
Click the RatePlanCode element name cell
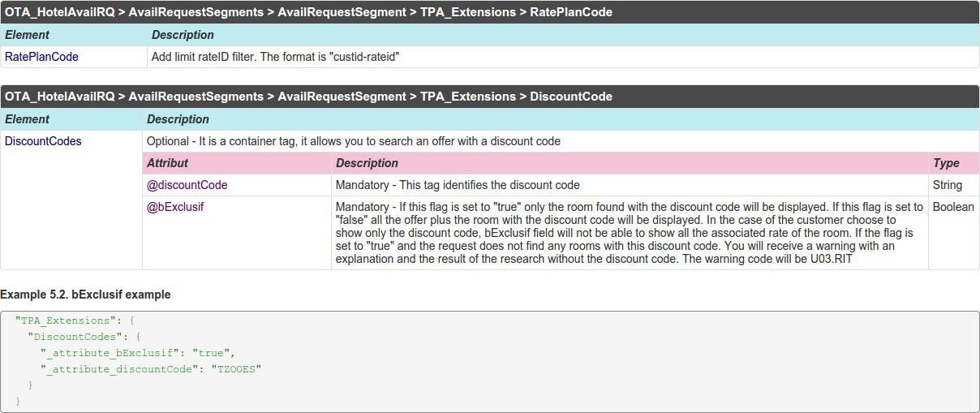click(42, 57)
